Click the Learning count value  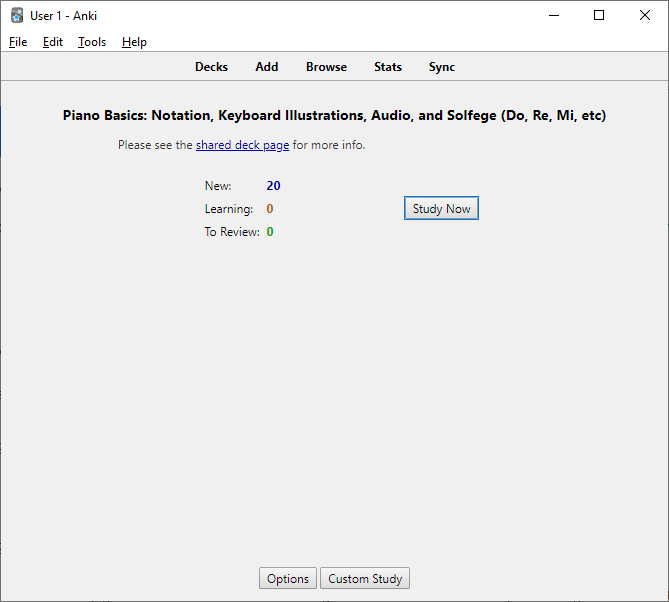270,209
